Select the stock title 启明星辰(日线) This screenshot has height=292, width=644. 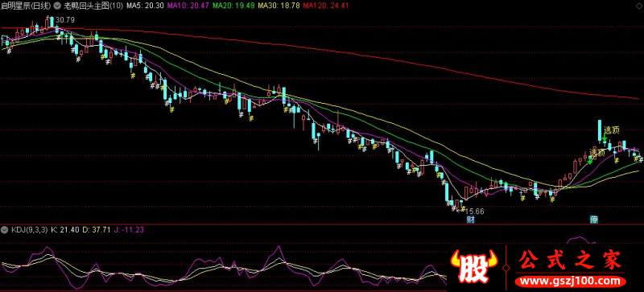(x=27, y=6)
